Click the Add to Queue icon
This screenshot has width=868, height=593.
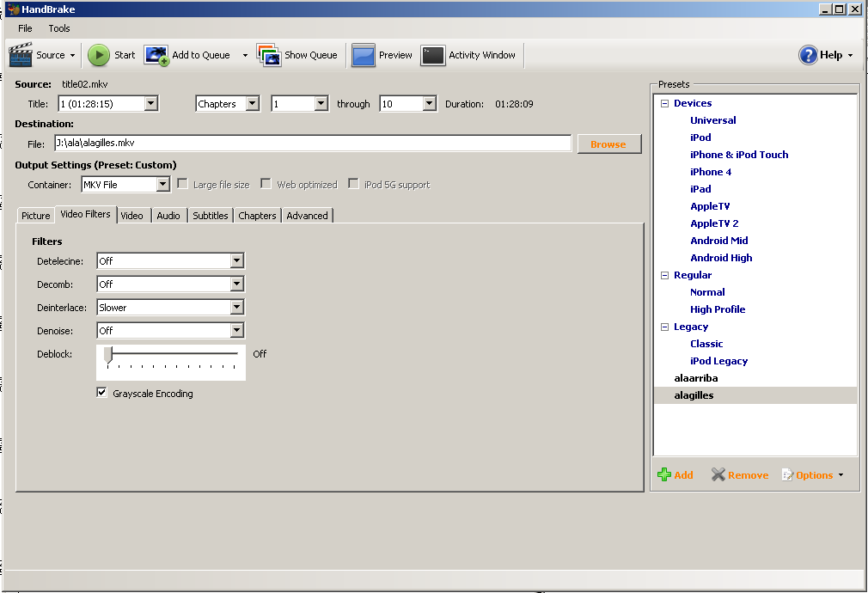(156, 55)
